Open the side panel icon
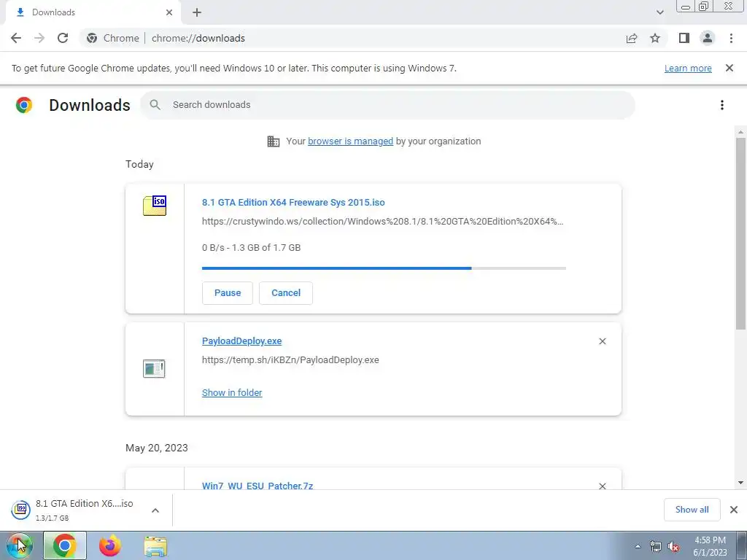The width and height of the screenshot is (747, 560). tap(684, 38)
